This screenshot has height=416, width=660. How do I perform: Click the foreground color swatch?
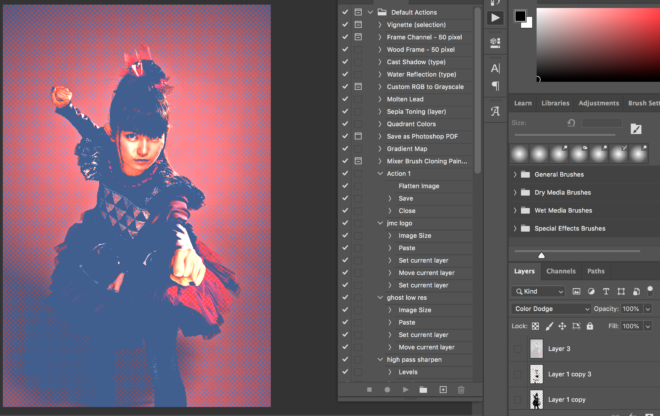520,16
